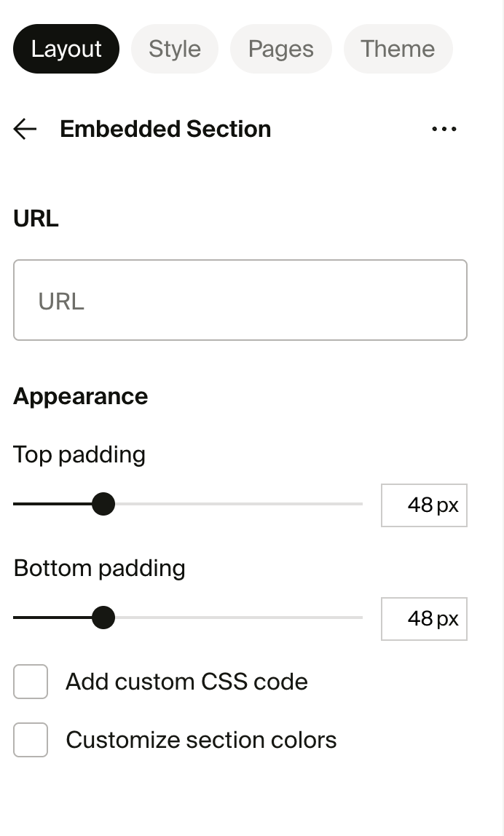The width and height of the screenshot is (504, 836).
Task: Click the Top padding label
Action: tap(79, 454)
